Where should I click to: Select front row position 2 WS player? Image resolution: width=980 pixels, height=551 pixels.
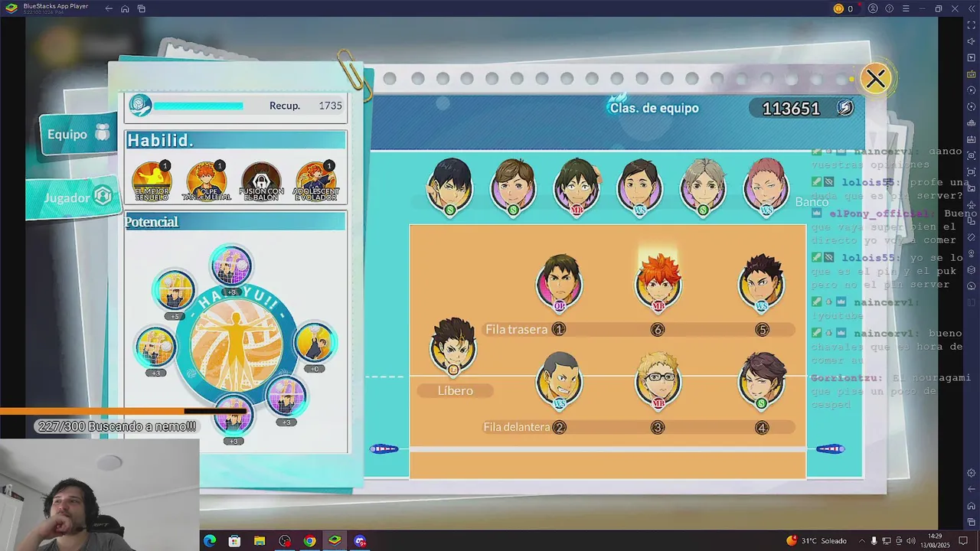pyautogui.click(x=560, y=380)
